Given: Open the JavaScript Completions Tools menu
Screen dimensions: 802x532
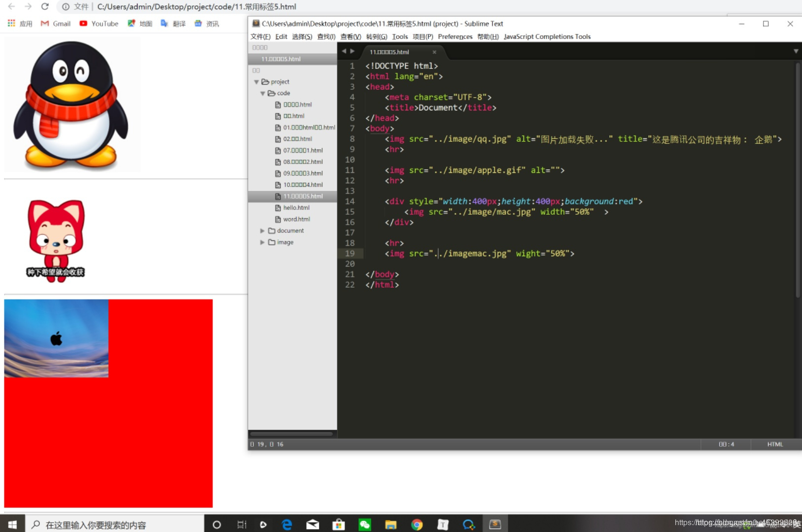Looking at the screenshot, I should pyautogui.click(x=547, y=36).
